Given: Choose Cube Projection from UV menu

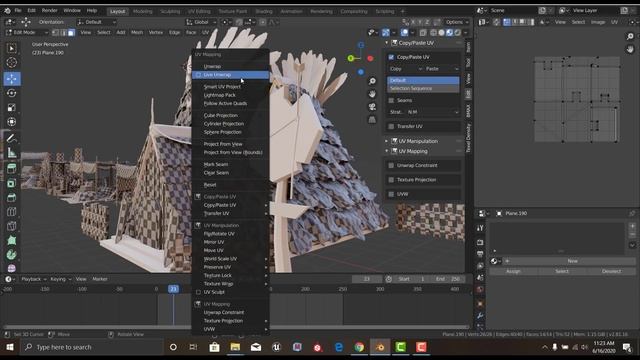Looking at the screenshot, I should (x=220, y=116).
